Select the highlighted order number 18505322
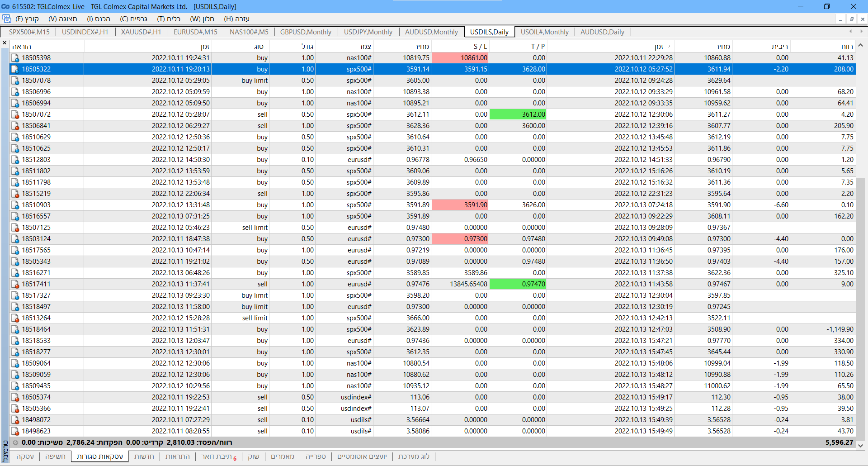The image size is (868, 466). [x=36, y=69]
